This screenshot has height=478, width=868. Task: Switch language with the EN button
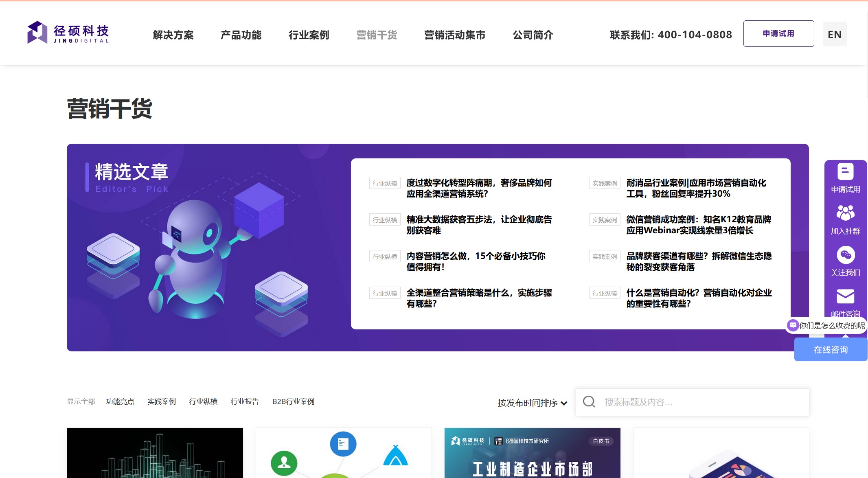click(x=834, y=35)
